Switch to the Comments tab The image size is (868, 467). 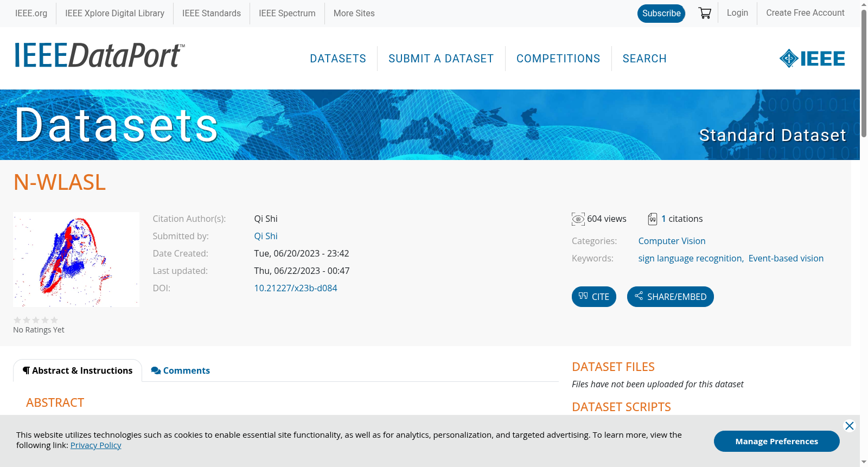pyautogui.click(x=180, y=370)
